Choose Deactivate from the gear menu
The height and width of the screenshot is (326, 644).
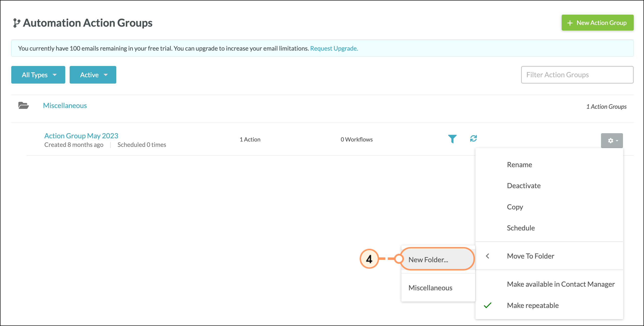(x=549, y=186)
